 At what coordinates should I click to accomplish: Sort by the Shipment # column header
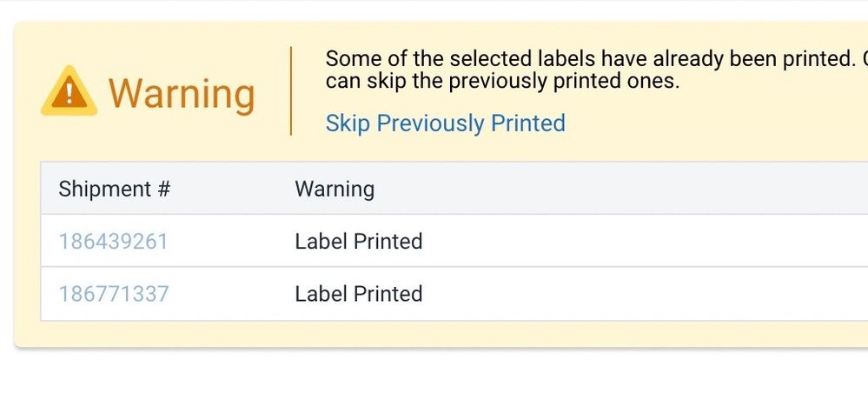coord(114,189)
